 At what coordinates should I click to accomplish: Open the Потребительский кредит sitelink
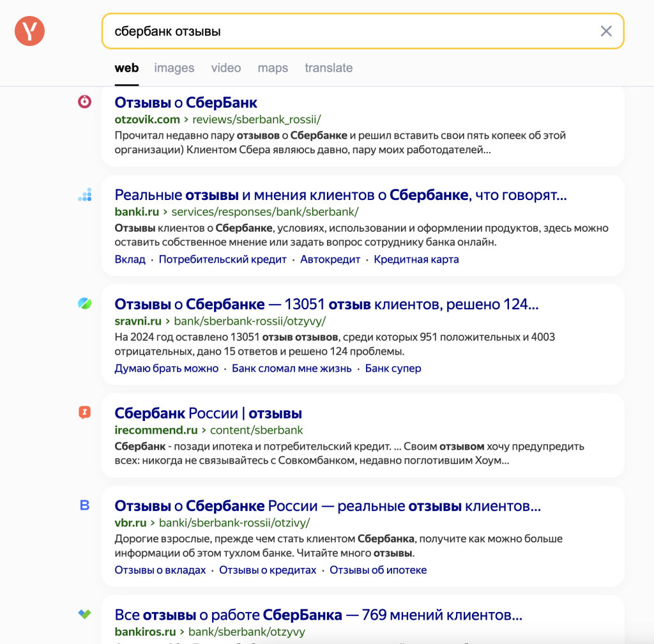click(x=222, y=259)
